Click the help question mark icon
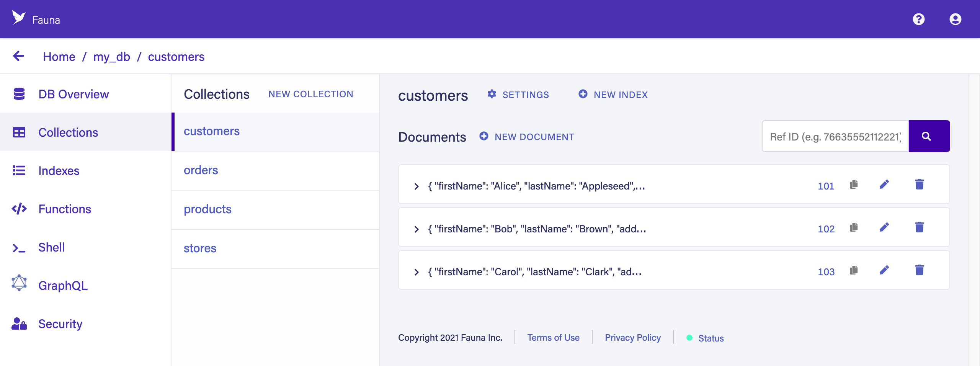 (x=918, y=19)
